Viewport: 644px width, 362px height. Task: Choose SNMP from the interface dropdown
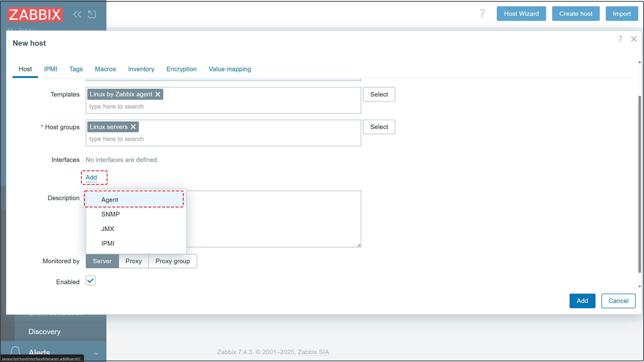point(110,214)
